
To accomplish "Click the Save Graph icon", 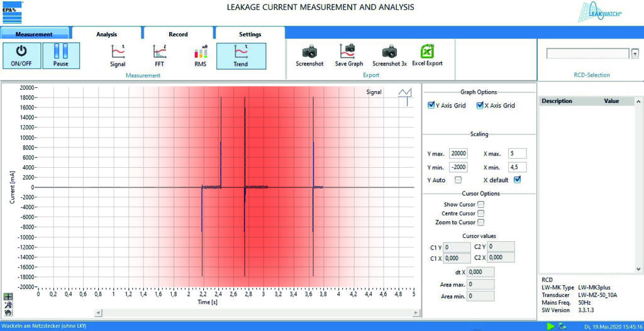I will 348,52.
